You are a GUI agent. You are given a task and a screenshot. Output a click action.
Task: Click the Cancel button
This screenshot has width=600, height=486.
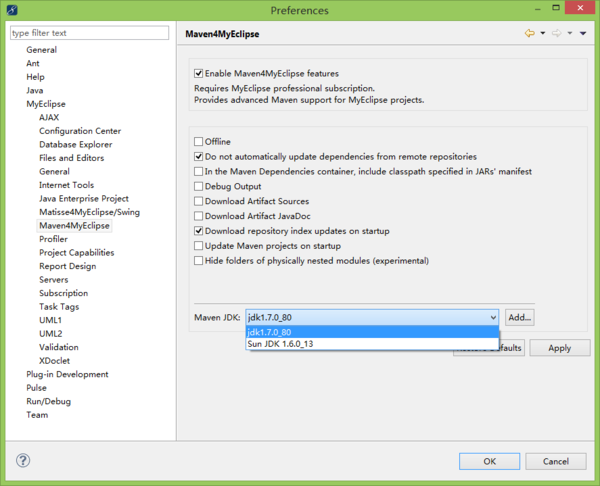(x=556, y=461)
